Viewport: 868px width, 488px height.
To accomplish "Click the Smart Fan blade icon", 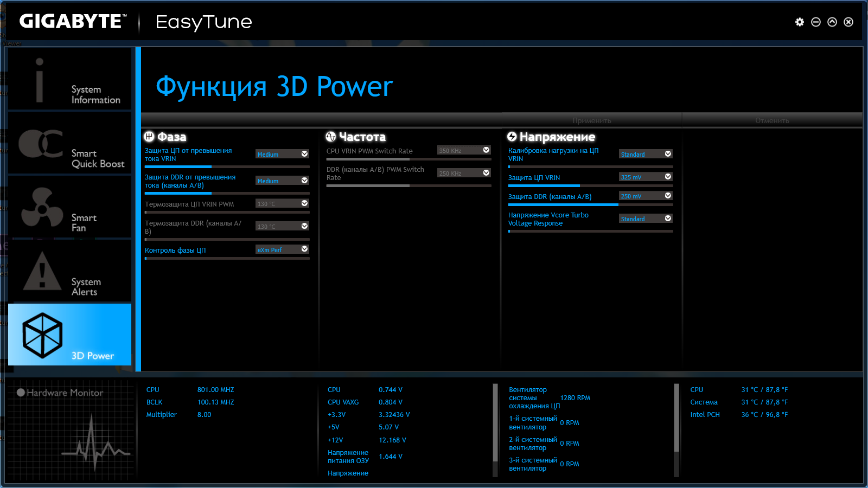I will (x=42, y=207).
